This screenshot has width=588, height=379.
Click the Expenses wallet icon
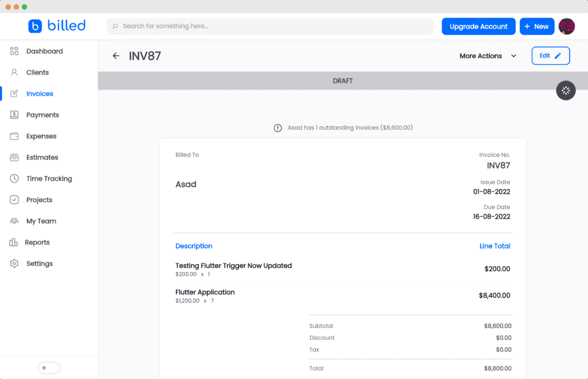[x=14, y=136]
